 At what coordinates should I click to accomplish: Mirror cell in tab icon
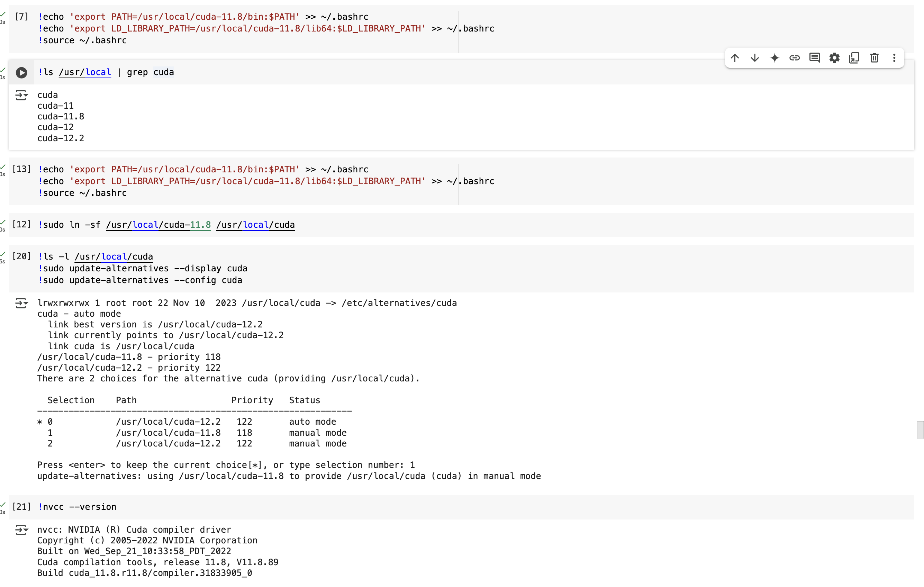click(854, 58)
